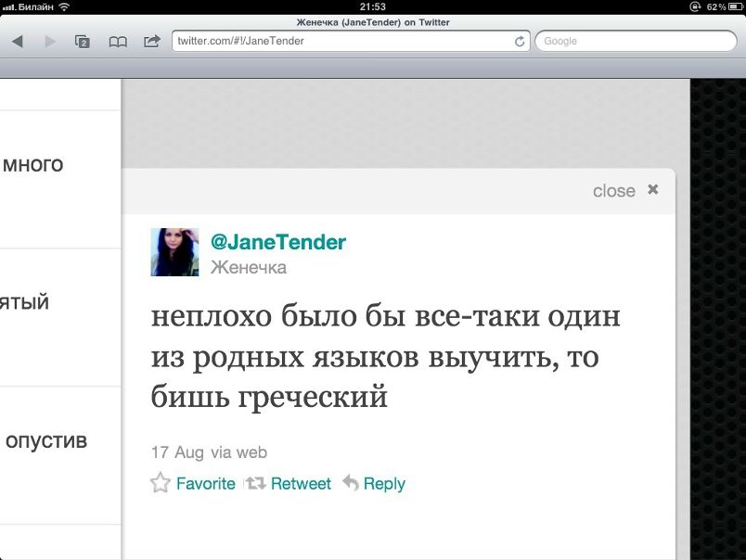
Task: Click the 'Favorite' text link
Action: [206, 484]
